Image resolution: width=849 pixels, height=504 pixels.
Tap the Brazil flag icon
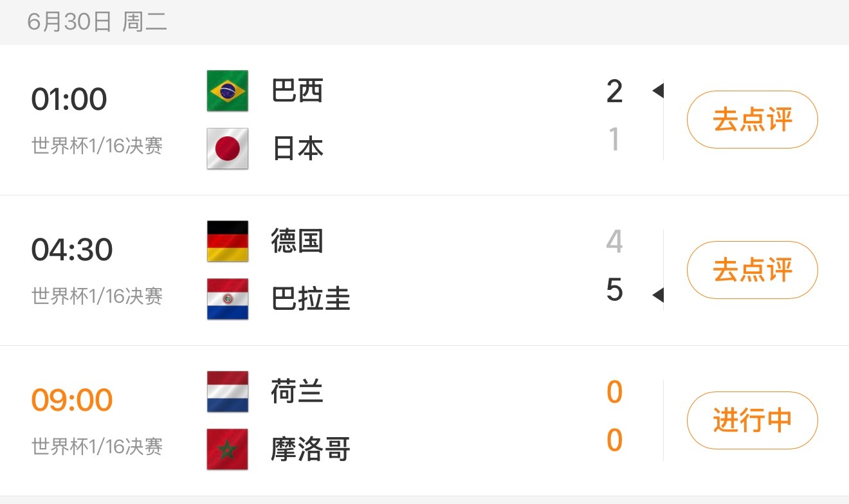(x=228, y=91)
